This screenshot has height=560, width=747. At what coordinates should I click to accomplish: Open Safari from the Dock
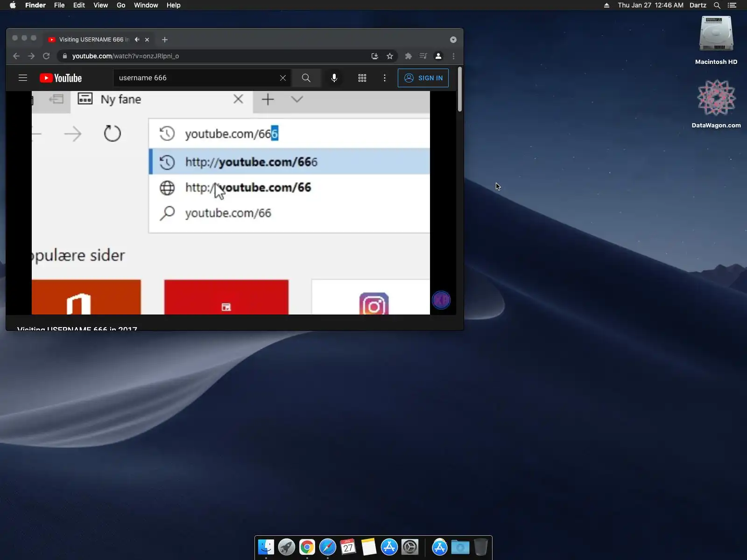tap(328, 547)
